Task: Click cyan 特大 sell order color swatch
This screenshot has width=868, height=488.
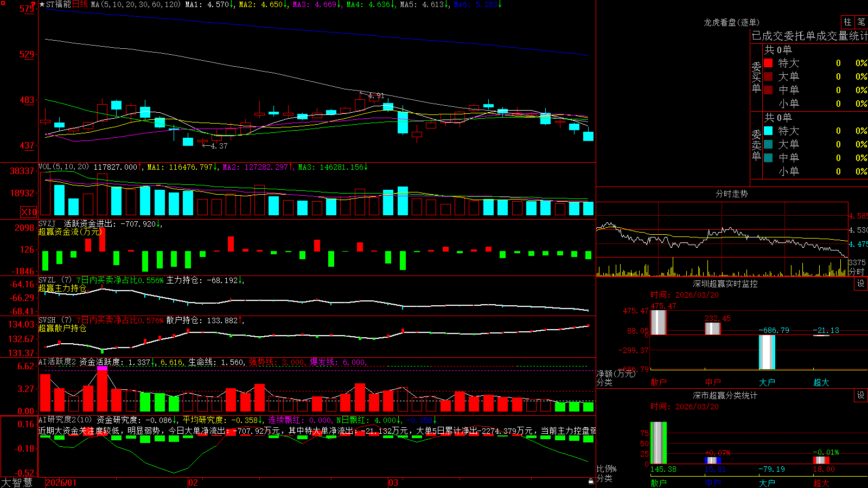Action: 768,131
